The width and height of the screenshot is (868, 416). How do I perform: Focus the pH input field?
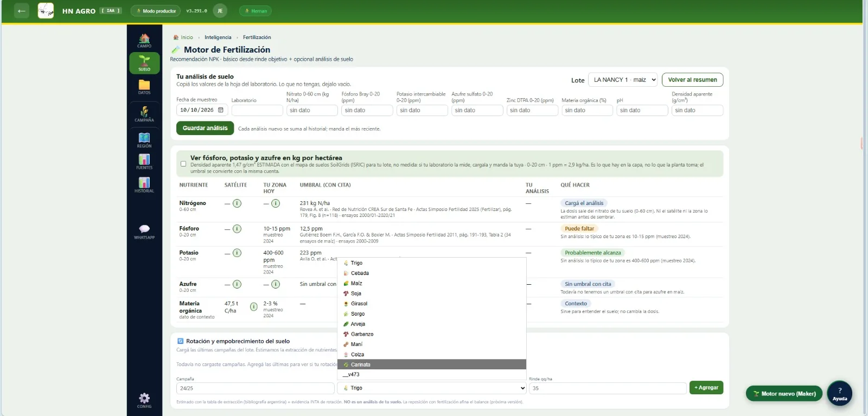pyautogui.click(x=642, y=111)
